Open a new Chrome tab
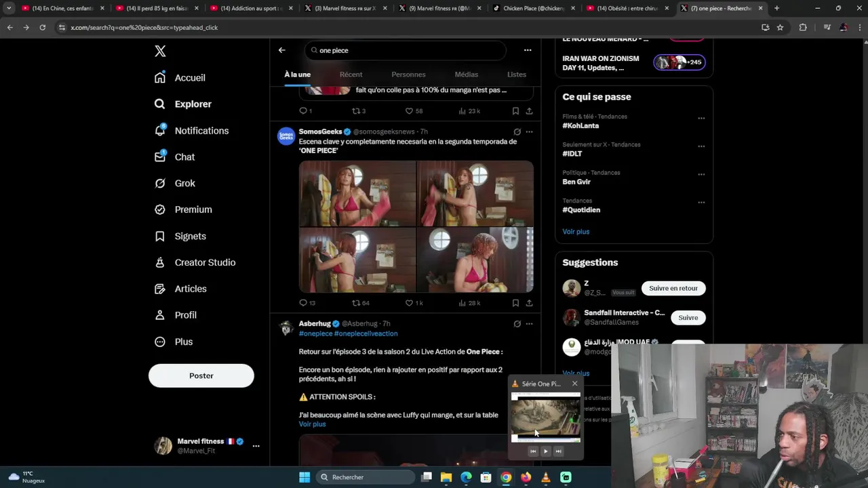This screenshot has width=868, height=488. click(776, 8)
